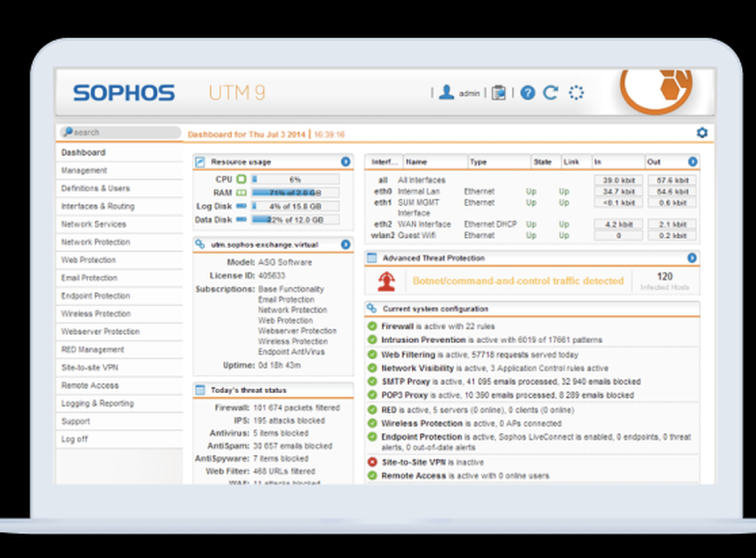Image resolution: width=756 pixels, height=558 pixels.
Task: Click red inactive icon beside Site-to-Site VPN
Action: (372, 462)
